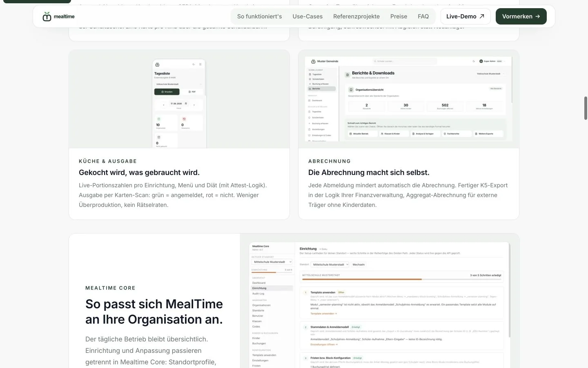Click sidebar Einrichtung progress bar, 3 von 5
Screen dimensions: 588x368
[x=272, y=272]
